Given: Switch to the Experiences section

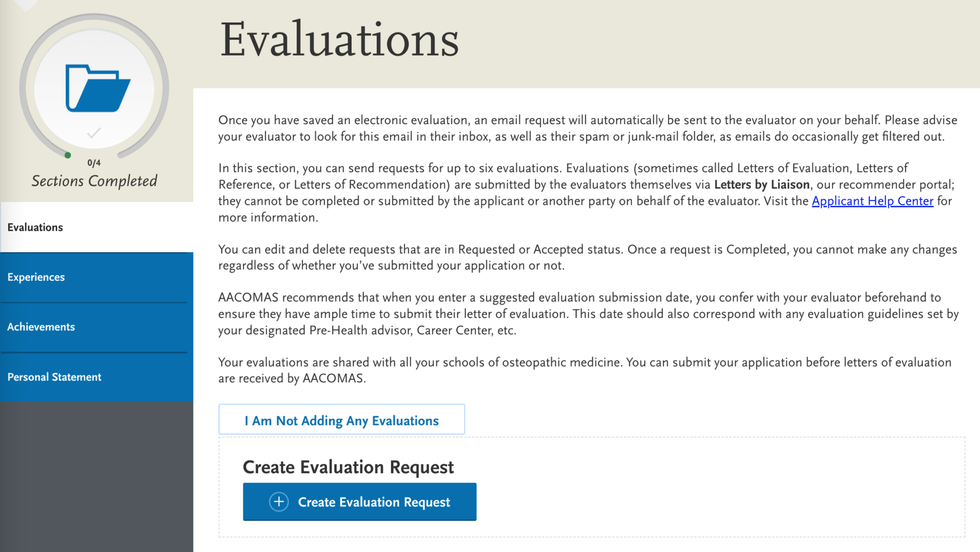Looking at the screenshot, I should point(36,277).
